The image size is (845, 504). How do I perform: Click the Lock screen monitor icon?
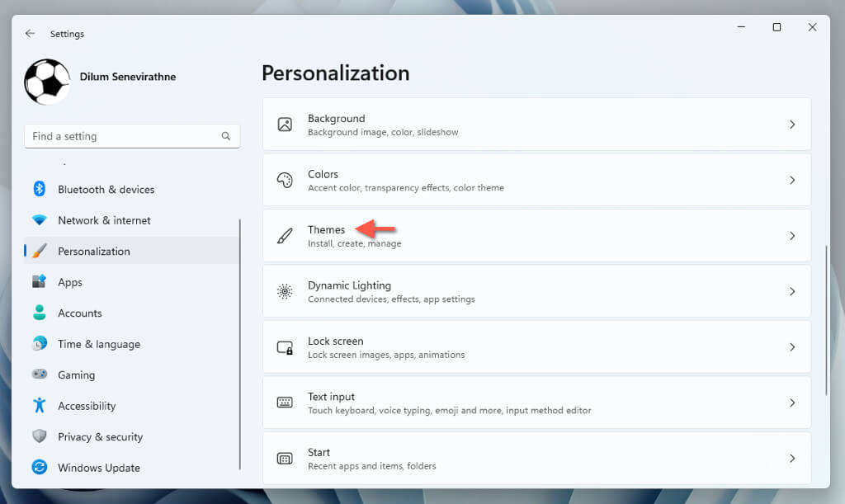click(x=285, y=347)
